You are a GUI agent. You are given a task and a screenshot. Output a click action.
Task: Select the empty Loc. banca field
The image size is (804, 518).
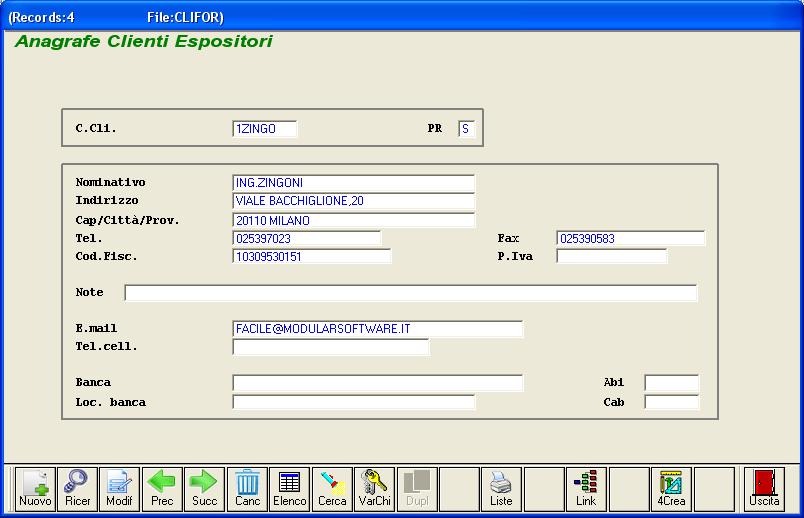(x=354, y=402)
